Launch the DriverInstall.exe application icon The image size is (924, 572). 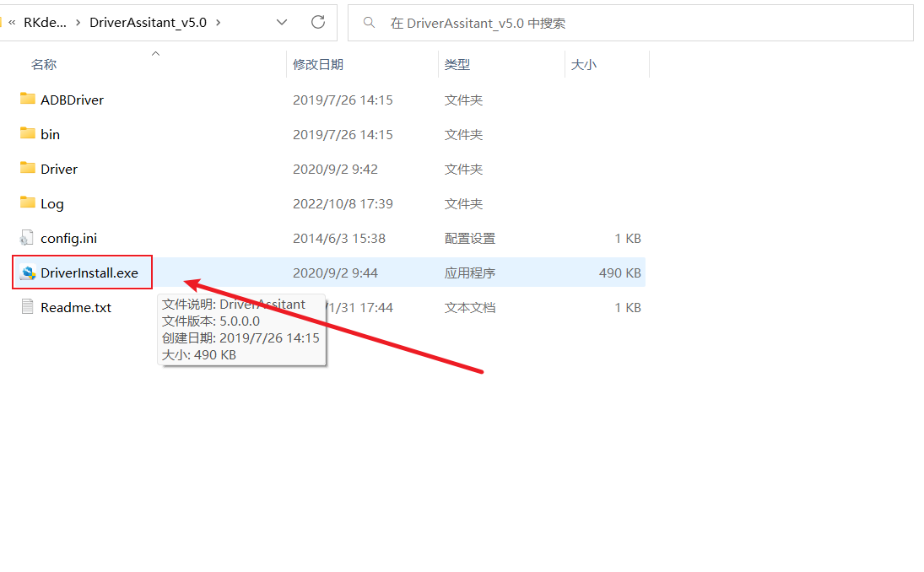tap(28, 272)
